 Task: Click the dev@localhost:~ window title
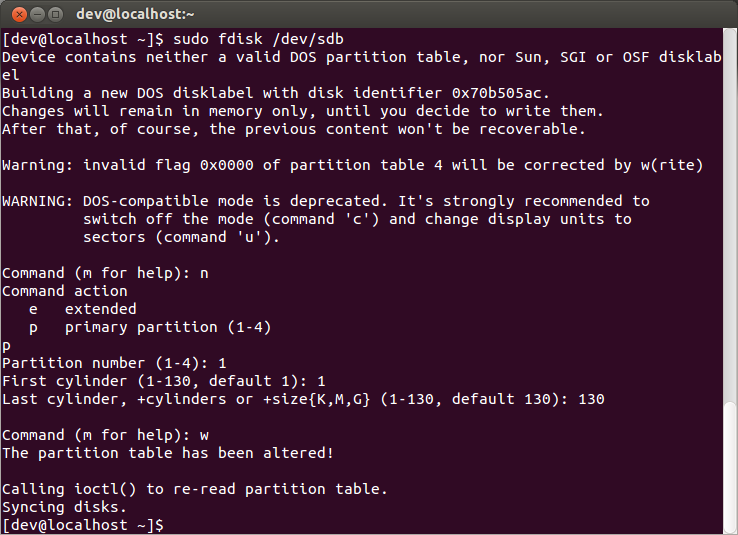coord(136,15)
